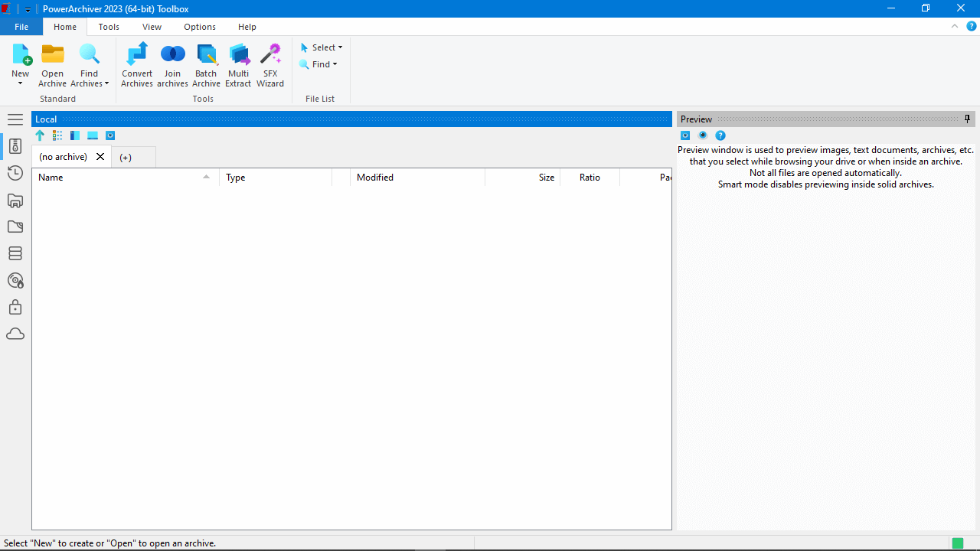This screenshot has height=551, width=980.
Task: Open the Multi Extract tool
Action: tap(238, 65)
